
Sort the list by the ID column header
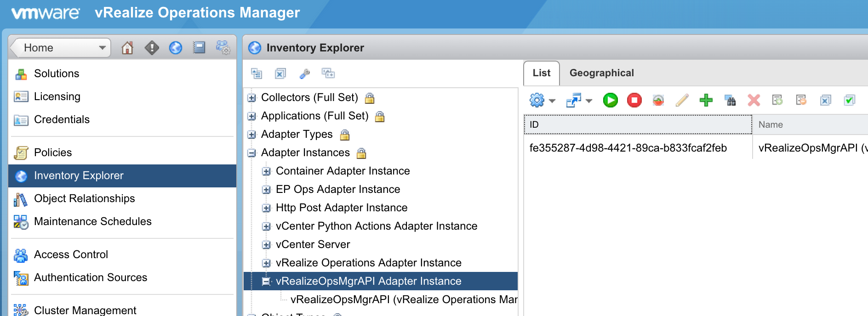tap(637, 124)
